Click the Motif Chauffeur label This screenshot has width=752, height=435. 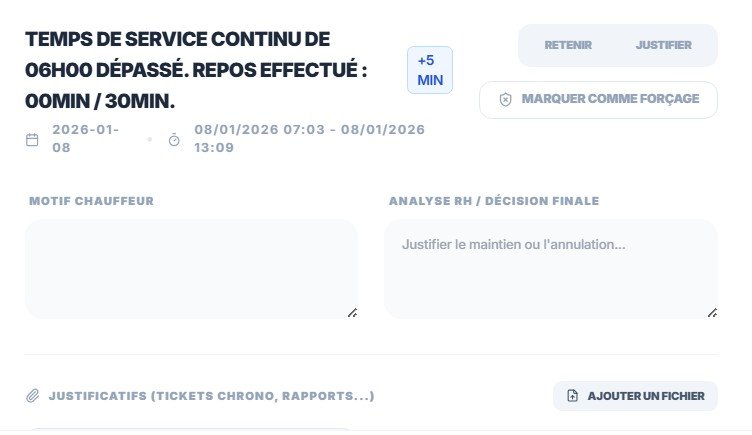pyautogui.click(x=91, y=201)
